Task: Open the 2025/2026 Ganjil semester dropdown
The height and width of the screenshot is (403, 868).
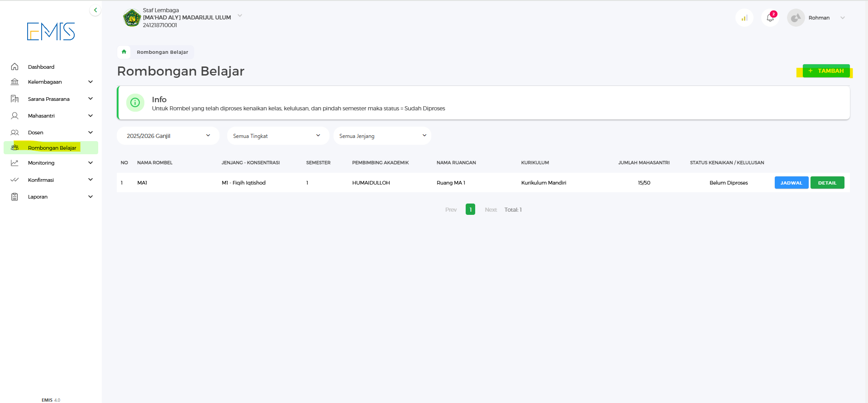Action: coord(168,136)
